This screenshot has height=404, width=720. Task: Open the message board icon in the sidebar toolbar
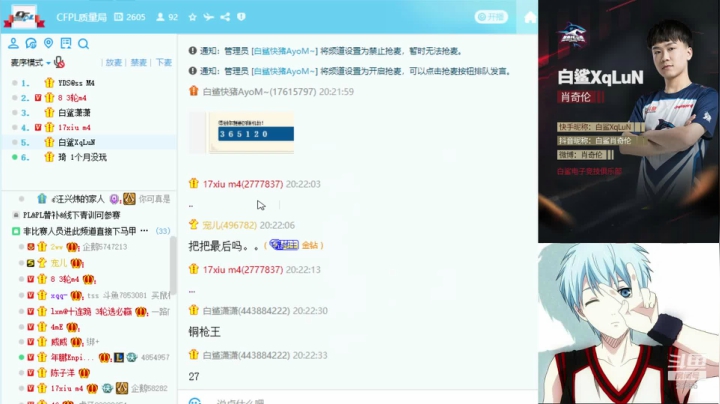[x=66, y=43]
